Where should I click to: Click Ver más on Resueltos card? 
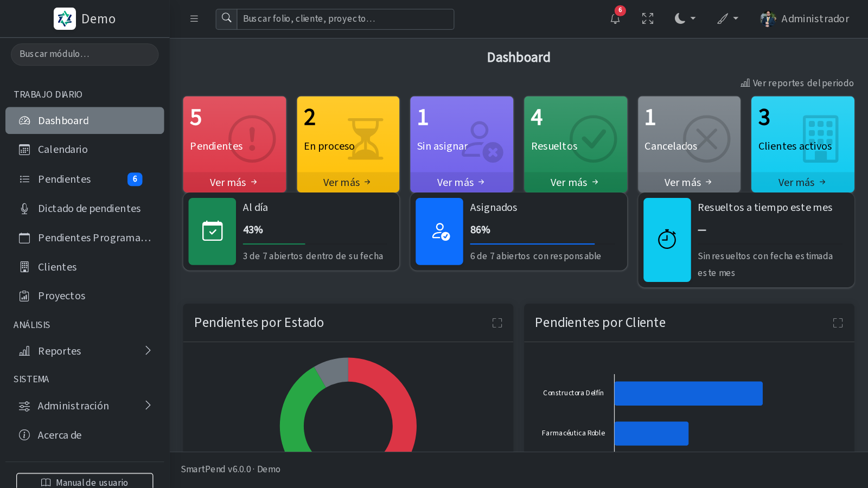(x=575, y=182)
